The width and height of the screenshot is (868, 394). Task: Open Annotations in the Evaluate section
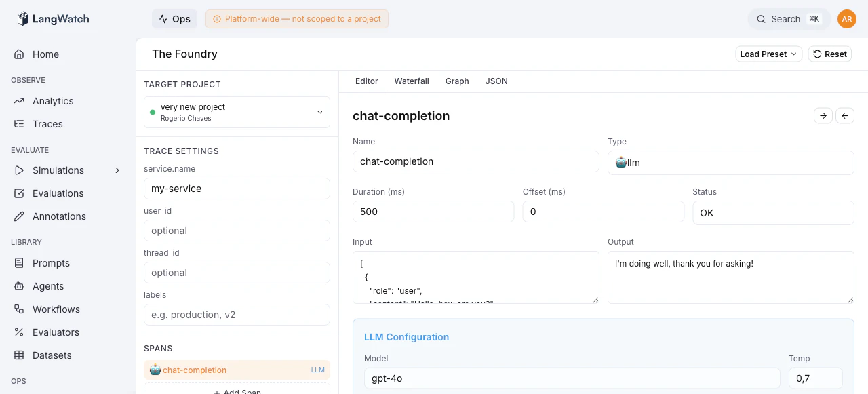(x=60, y=216)
